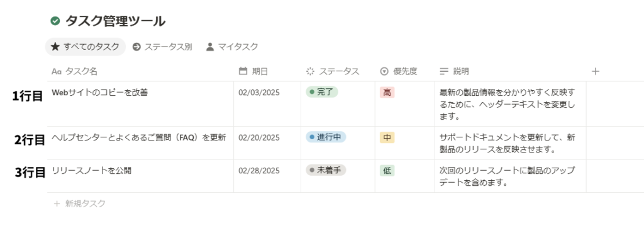Screen dimensions: 644x235
Task: Select the yellow 中 priority tag
Action: pos(387,137)
